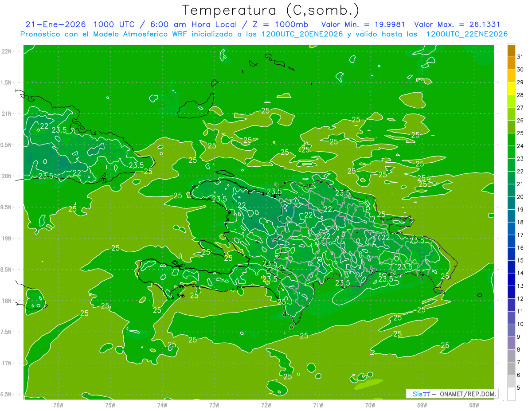Click the white swatch below color scale 5
Screen dimensions: 532x411
tap(511, 394)
